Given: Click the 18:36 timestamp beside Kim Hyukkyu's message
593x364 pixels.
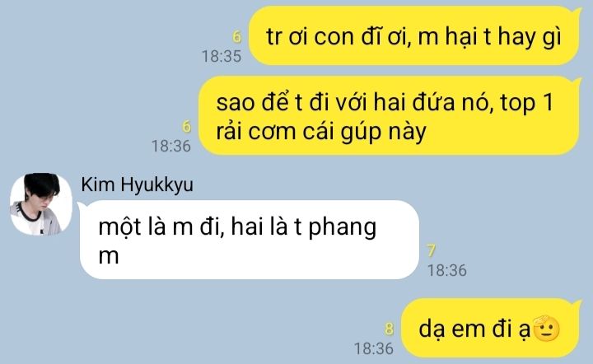Looking at the screenshot, I should [446, 270].
